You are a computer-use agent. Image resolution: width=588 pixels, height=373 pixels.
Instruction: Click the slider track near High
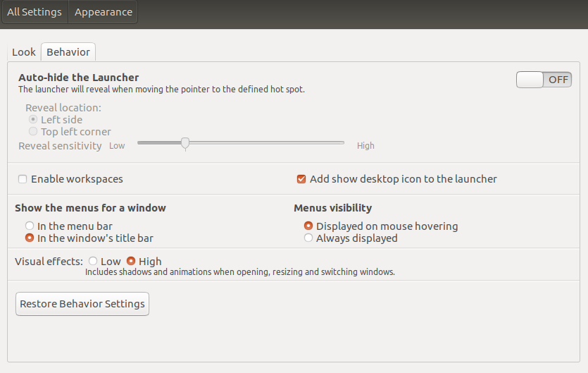click(x=331, y=142)
